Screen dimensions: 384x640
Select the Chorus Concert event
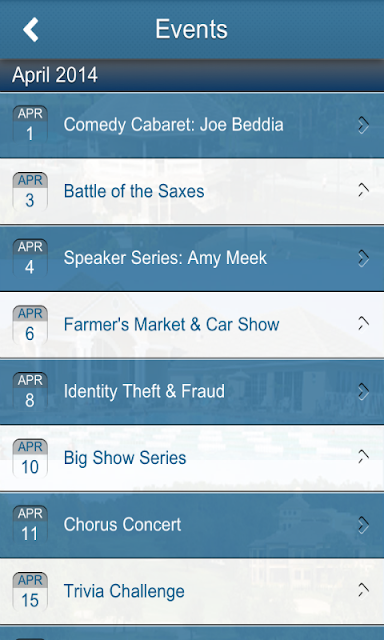click(x=192, y=524)
